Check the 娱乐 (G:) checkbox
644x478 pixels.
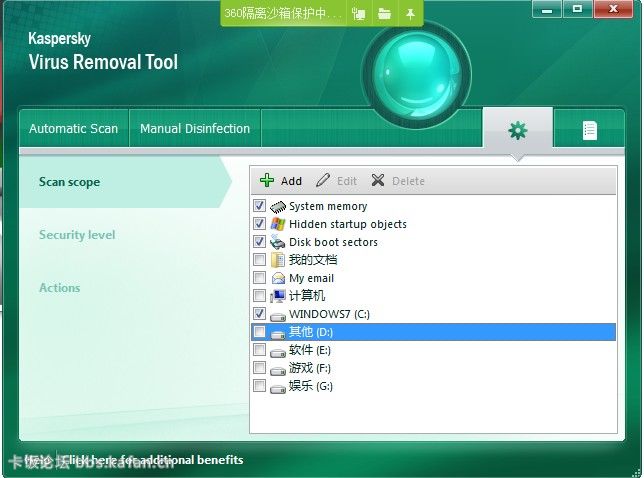259,386
